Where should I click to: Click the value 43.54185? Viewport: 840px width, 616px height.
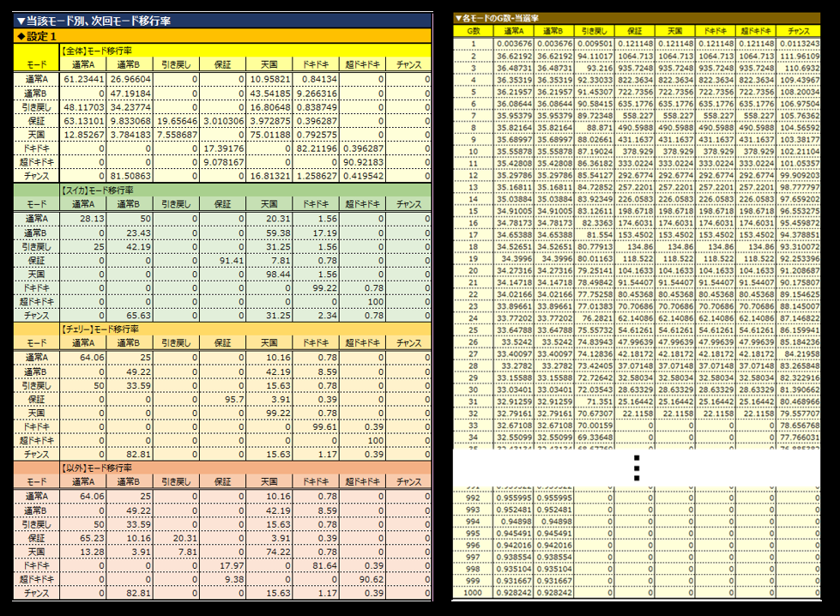pos(269,94)
